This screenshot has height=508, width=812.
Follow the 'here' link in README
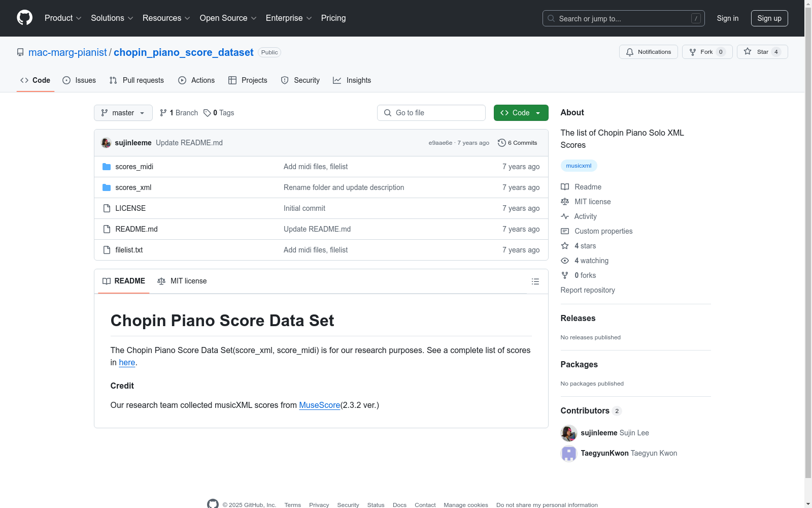pos(127,362)
